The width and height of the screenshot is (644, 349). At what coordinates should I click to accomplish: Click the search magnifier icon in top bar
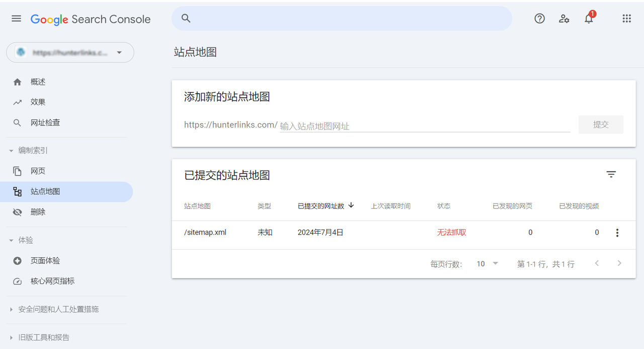(186, 19)
